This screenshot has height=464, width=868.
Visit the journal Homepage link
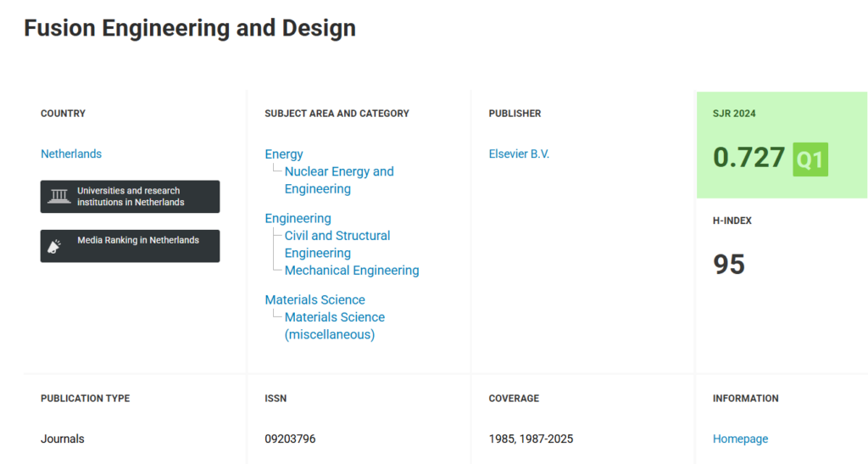tap(740, 439)
